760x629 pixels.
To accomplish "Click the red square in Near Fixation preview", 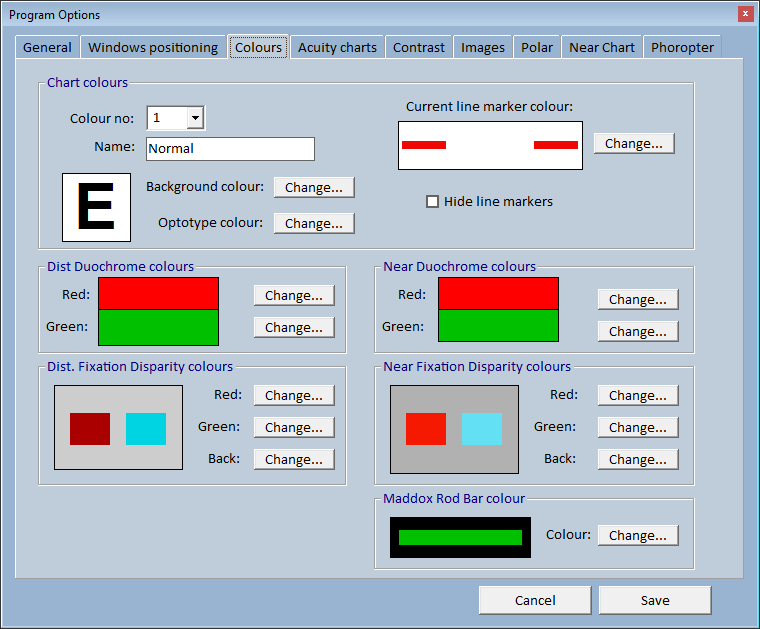I will tap(426, 429).
